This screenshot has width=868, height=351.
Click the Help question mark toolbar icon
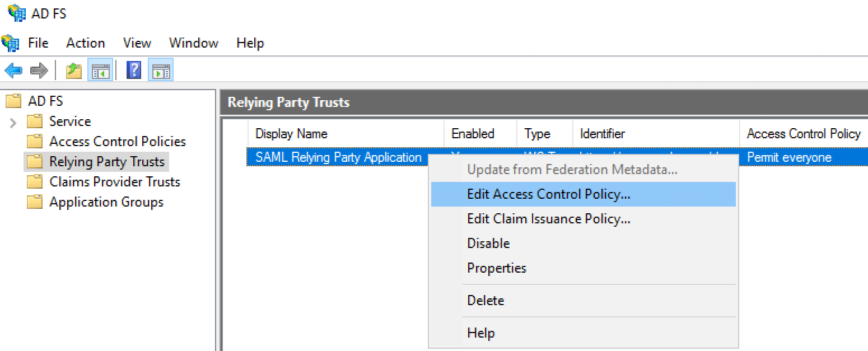[x=133, y=71]
